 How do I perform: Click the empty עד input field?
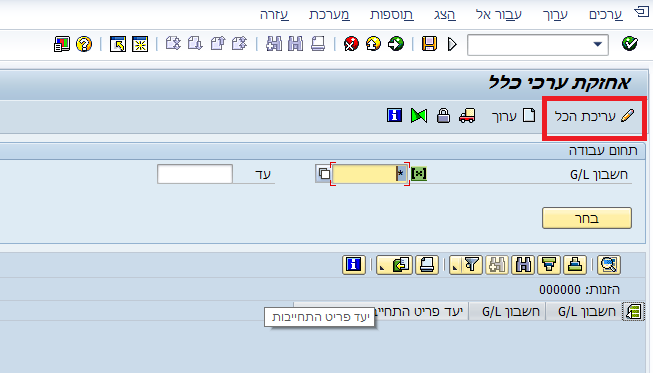click(194, 174)
